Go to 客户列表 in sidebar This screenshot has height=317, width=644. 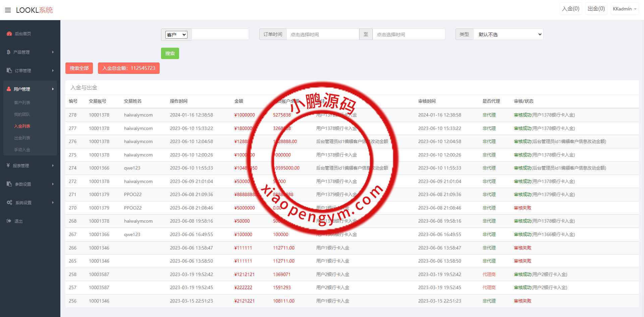click(x=22, y=103)
